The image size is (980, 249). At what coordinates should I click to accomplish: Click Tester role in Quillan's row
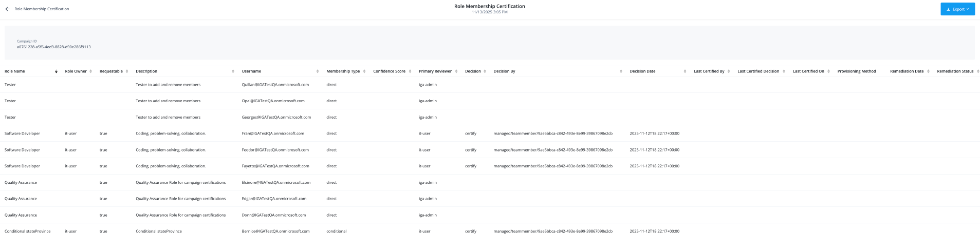click(10, 85)
